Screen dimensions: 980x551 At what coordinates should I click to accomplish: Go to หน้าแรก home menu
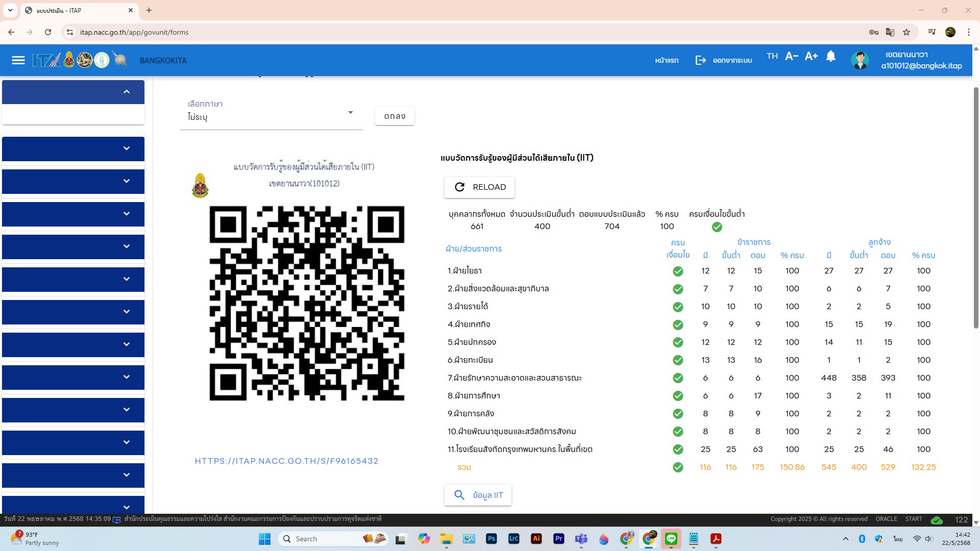[667, 60]
